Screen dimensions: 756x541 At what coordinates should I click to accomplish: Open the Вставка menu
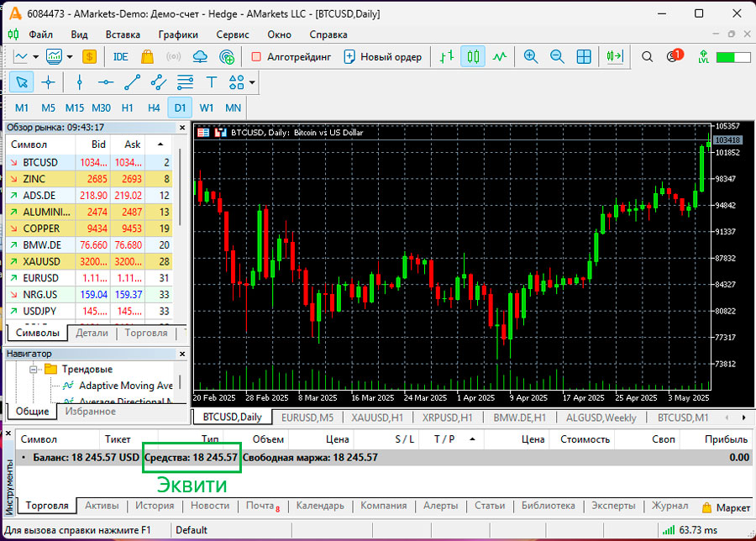[x=123, y=34]
